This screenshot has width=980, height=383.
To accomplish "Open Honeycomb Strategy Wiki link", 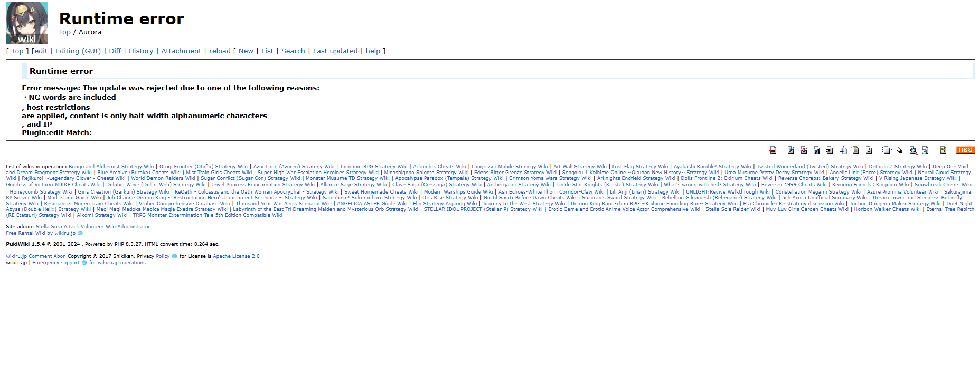I will 41,192.
